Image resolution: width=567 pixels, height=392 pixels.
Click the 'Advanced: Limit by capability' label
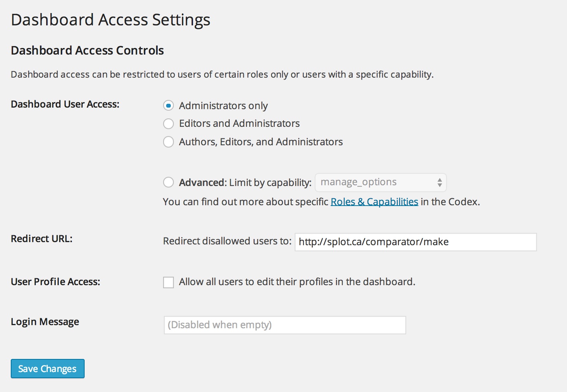[x=245, y=183]
